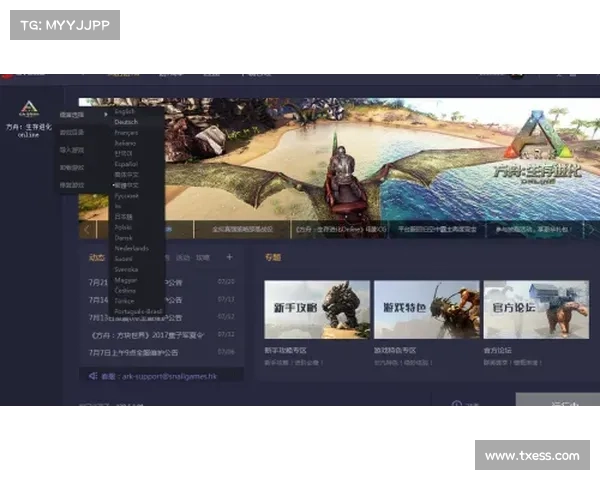This screenshot has width=600, height=480.
Task: Pick 简体中文 from the language submenu
Action: click(x=127, y=175)
